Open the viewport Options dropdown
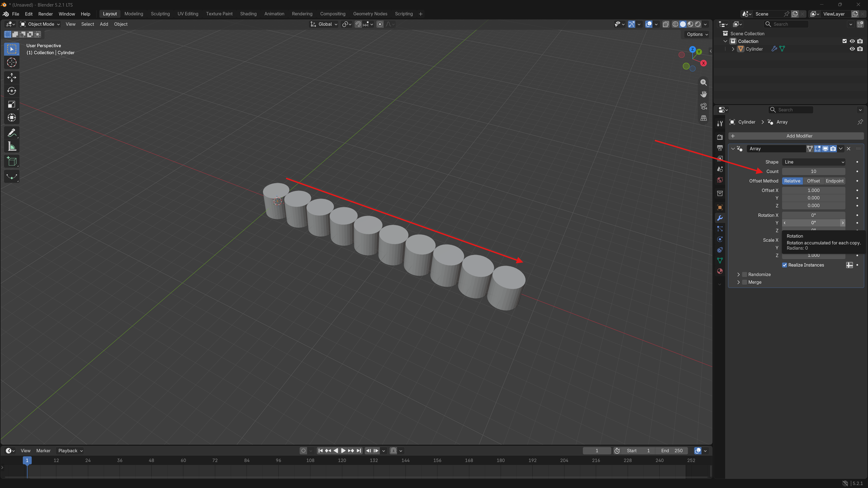 pos(697,34)
